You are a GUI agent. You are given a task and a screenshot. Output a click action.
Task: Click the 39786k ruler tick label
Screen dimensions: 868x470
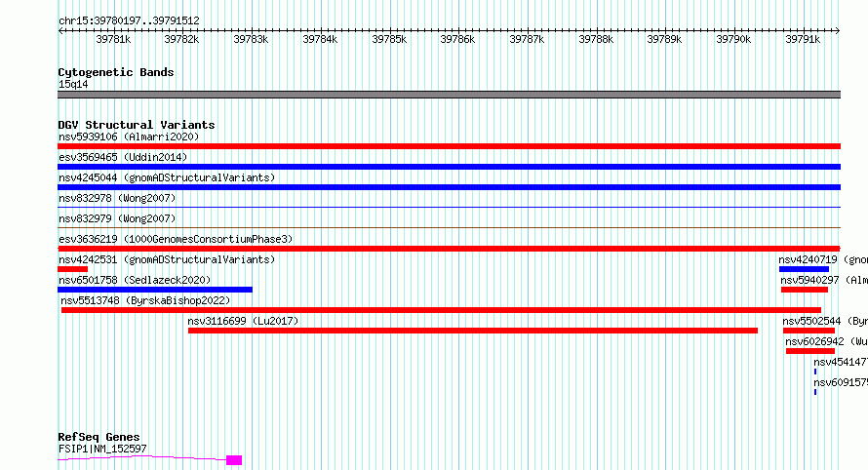[457, 40]
